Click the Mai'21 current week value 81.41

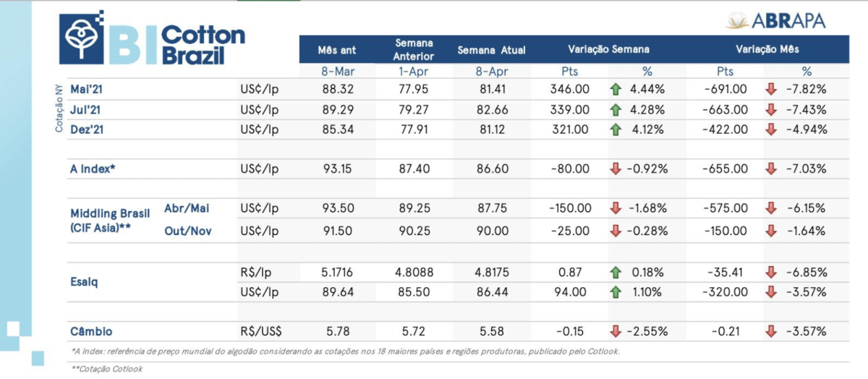click(492, 90)
